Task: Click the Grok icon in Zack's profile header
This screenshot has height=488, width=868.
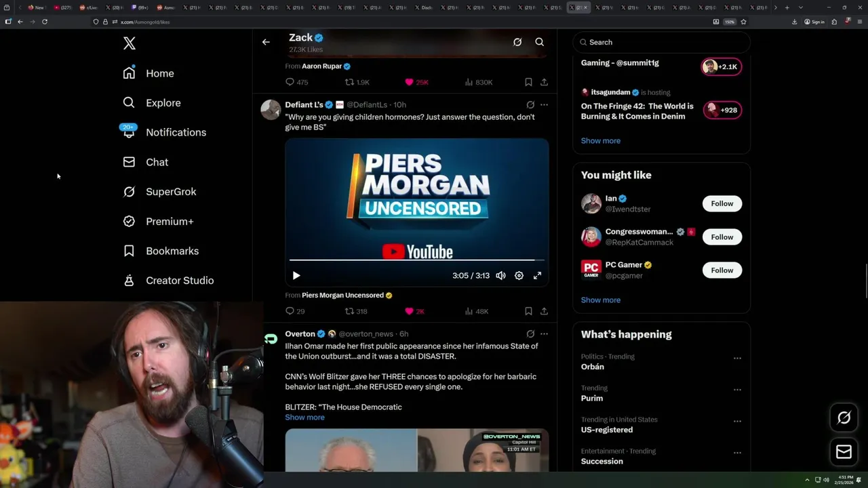Action: (517, 42)
